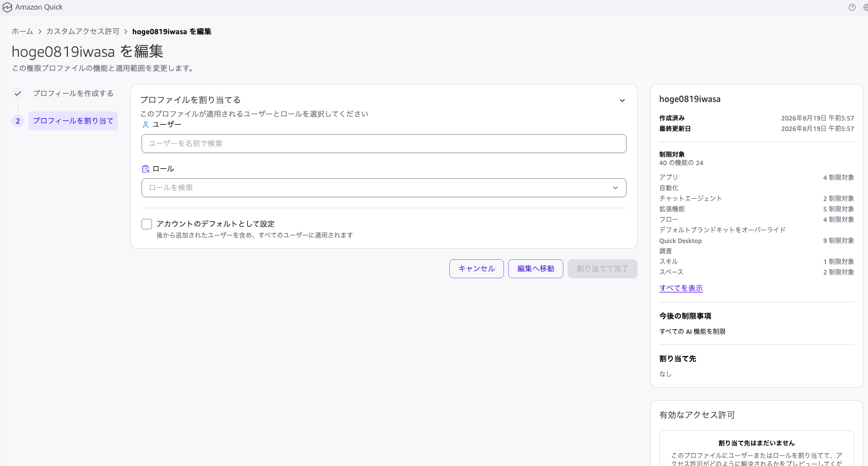Image resolution: width=868 pixels, height=466 pixels.
Task: Click the チャットエージェント restriction row
Action: [756, 199]
